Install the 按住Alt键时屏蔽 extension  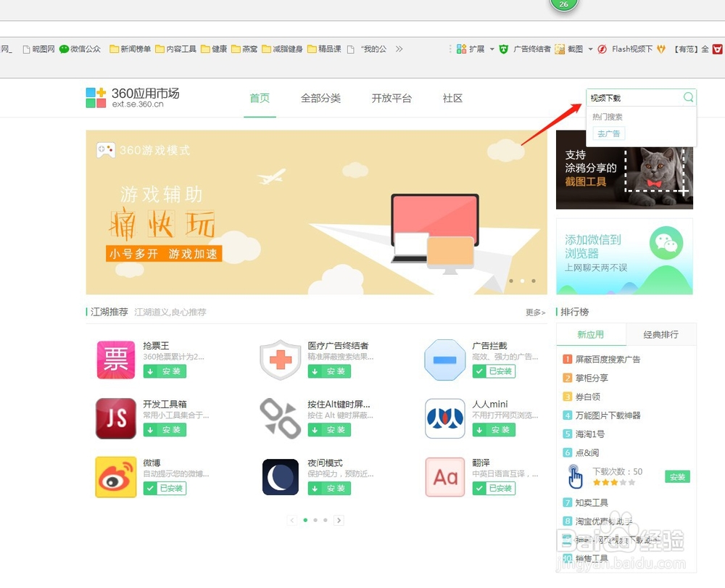click(x=329, y=430)
